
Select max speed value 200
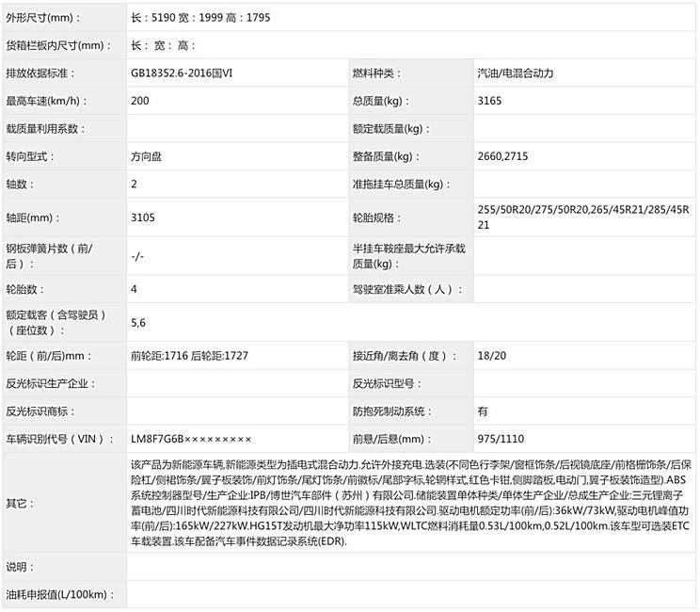(x=140, y=101)
